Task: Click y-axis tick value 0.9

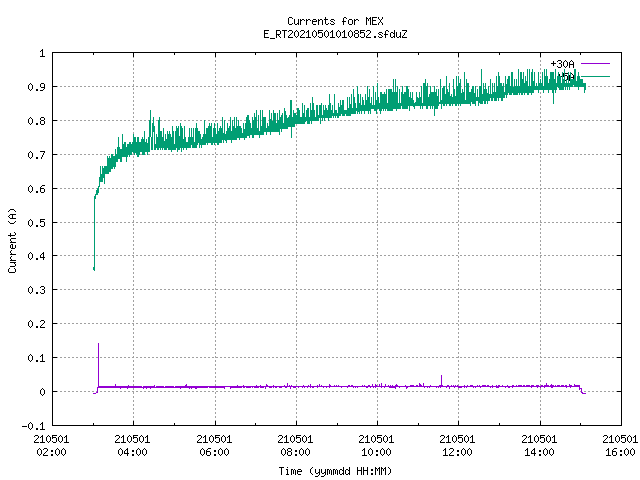Action: (36, 87)
